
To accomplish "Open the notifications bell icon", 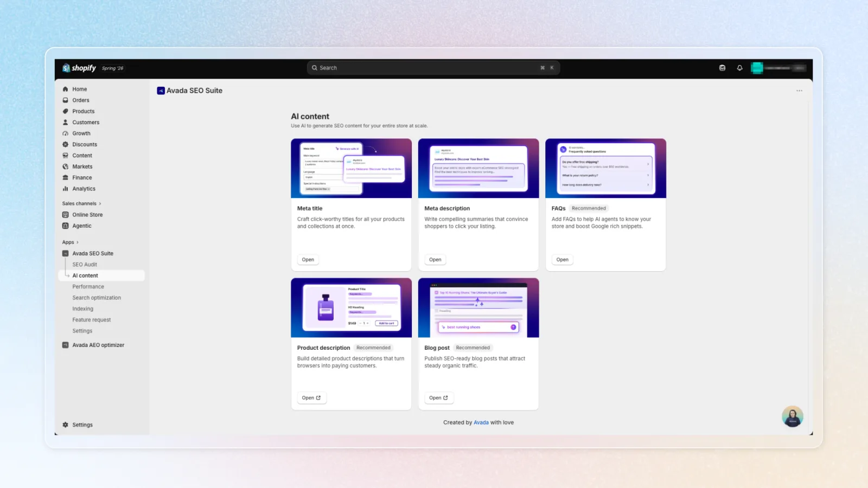I will pyautogui.click(x=739, y=68).
